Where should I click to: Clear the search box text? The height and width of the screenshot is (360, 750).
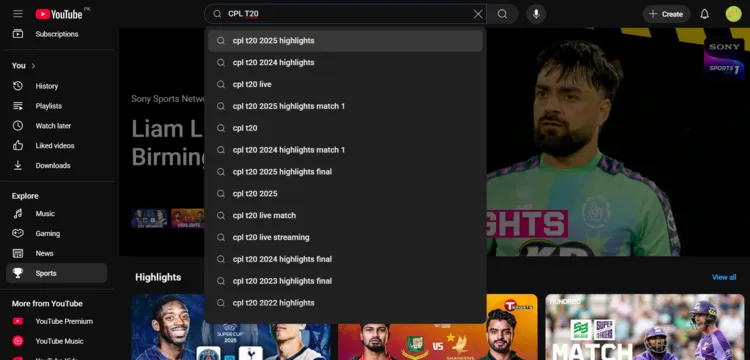coord(478,14)
